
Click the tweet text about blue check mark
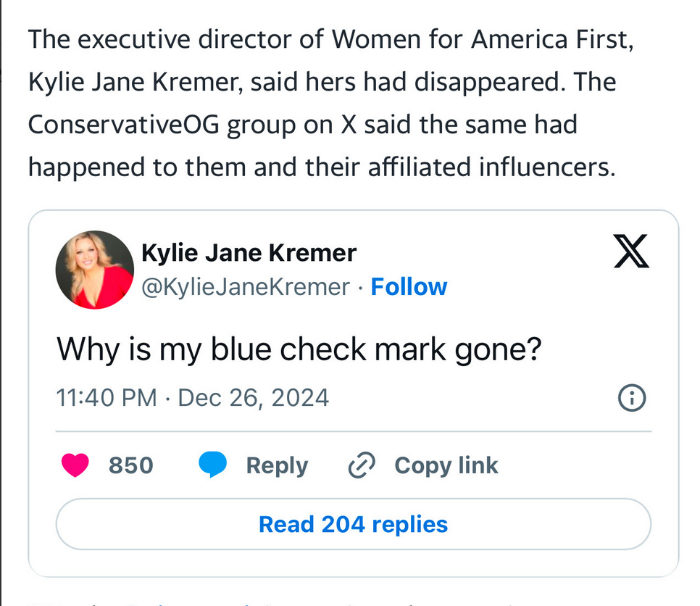(x=299, y=349)
